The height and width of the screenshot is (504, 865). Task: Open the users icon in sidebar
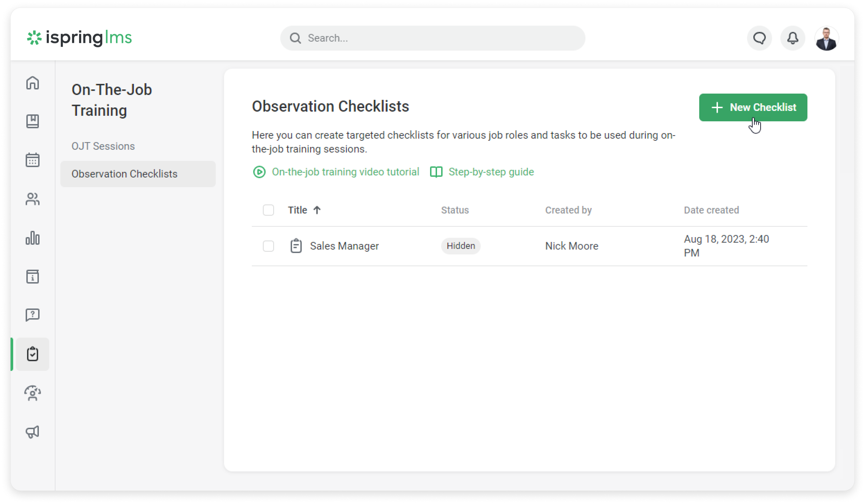33,199
